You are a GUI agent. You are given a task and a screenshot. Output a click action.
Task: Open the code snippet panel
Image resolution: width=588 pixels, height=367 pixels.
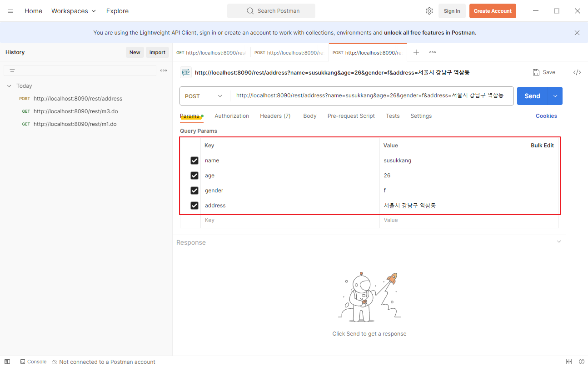coord(577,72)
